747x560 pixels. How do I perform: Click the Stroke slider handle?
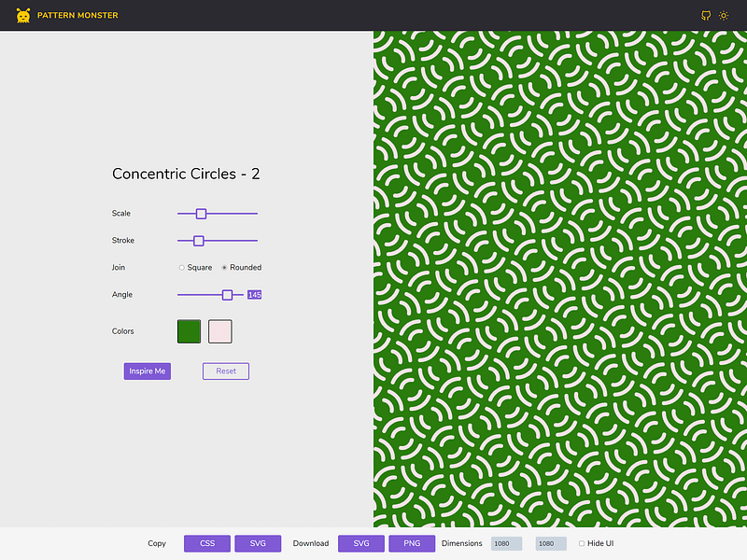[198, 240]
